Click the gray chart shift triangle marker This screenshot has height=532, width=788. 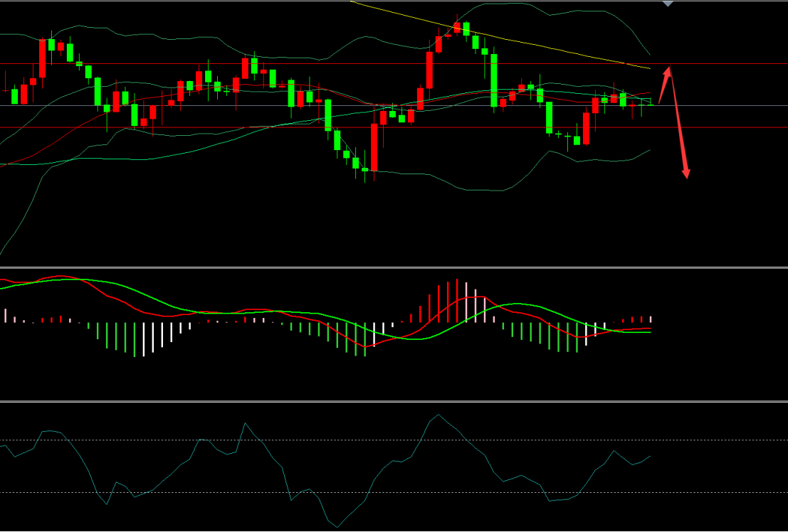click(x=668, y=4)
